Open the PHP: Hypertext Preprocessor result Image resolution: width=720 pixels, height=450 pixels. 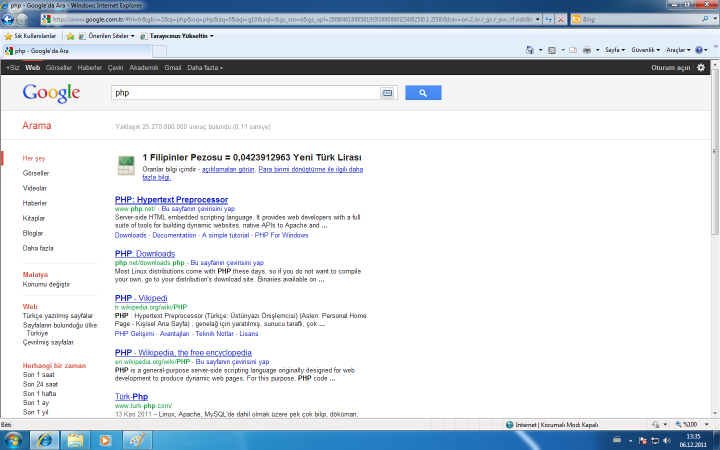pos(171,199)
